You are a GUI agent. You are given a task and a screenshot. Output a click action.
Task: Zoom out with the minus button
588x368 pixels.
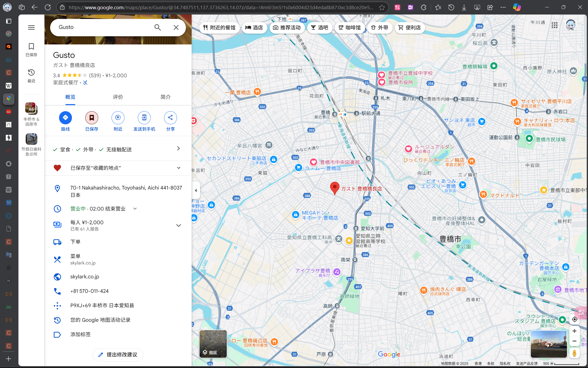(x=574, y=341)
